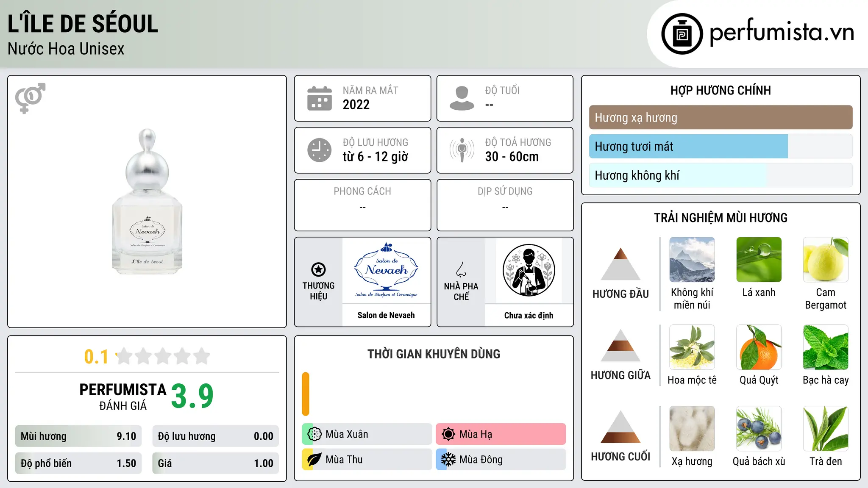Image resolution: width=868 pixels, height=488 pixels.
Task: Click the Phong cách card
Action: (362, 205)
